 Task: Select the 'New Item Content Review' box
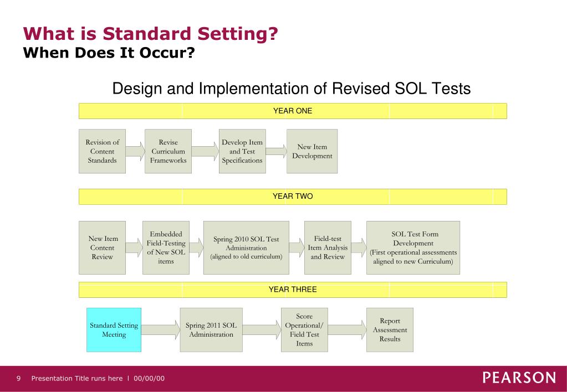[x=103, y=248]
